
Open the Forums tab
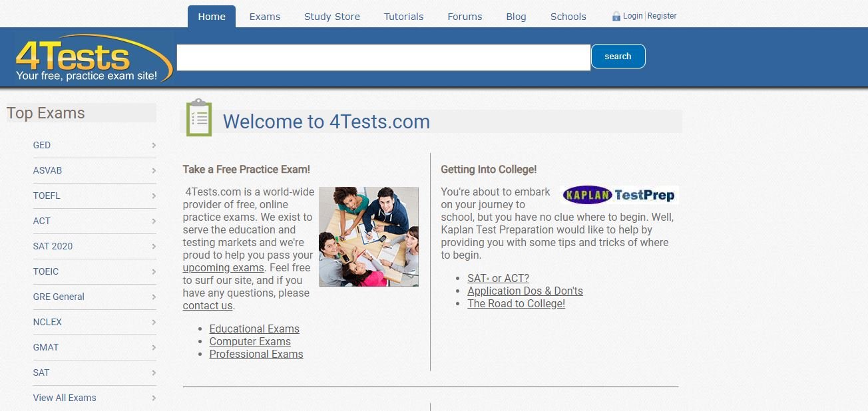(x=465, y=17)
